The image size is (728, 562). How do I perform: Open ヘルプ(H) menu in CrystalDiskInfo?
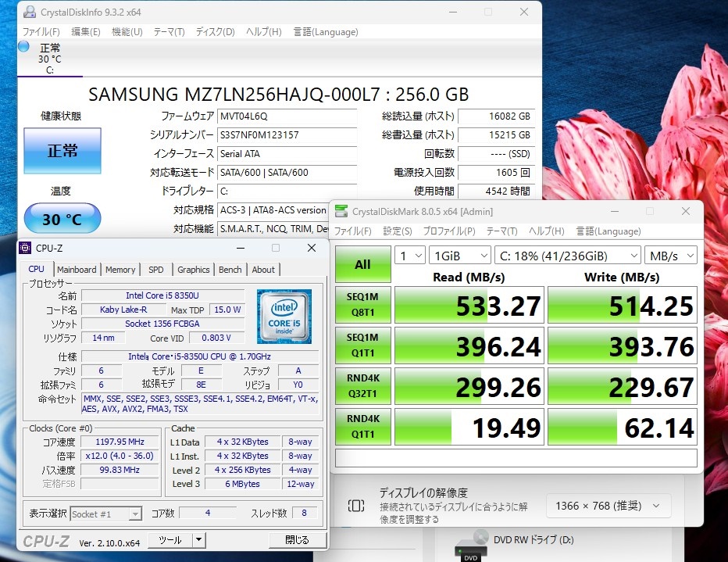coord(263,32)
